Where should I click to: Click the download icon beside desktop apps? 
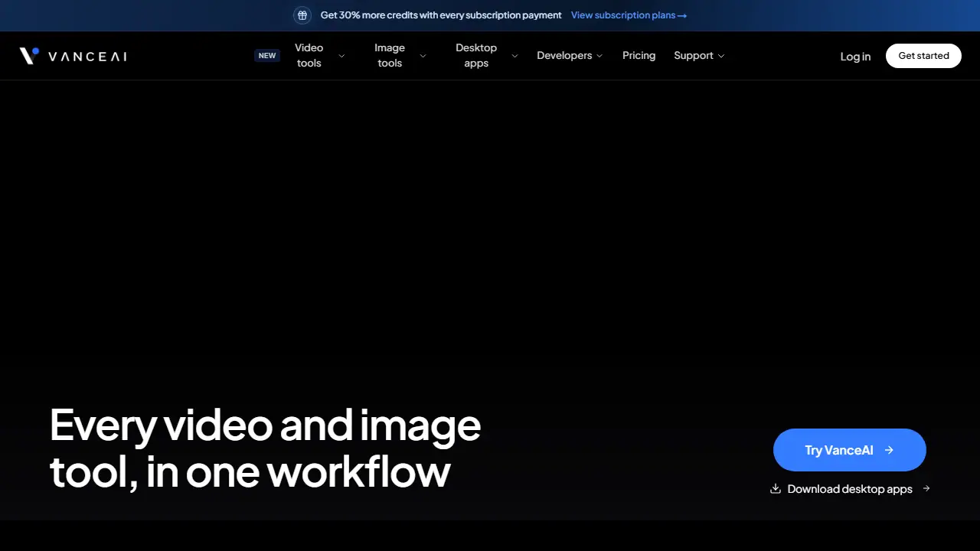pyautogui.click(x=776, y=488)
